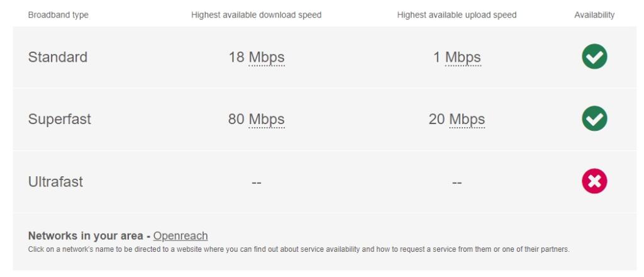Click Mbps abbreviation next to 20 upload
The image size is (644, 277).
[467, 119]
